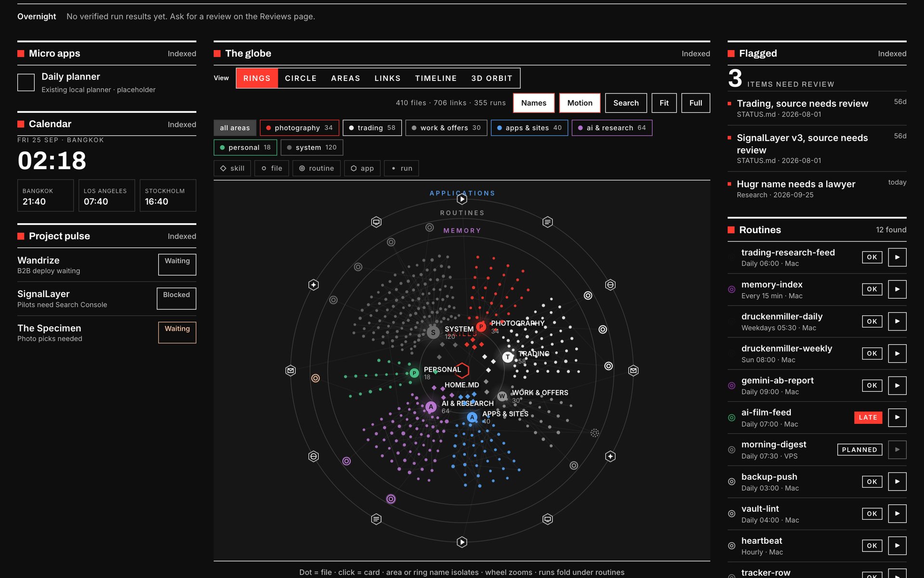Switch to the 3D ORBIT view
Image resolution: width=924 pixels, height=578 pixels.
tap(492, 78)
